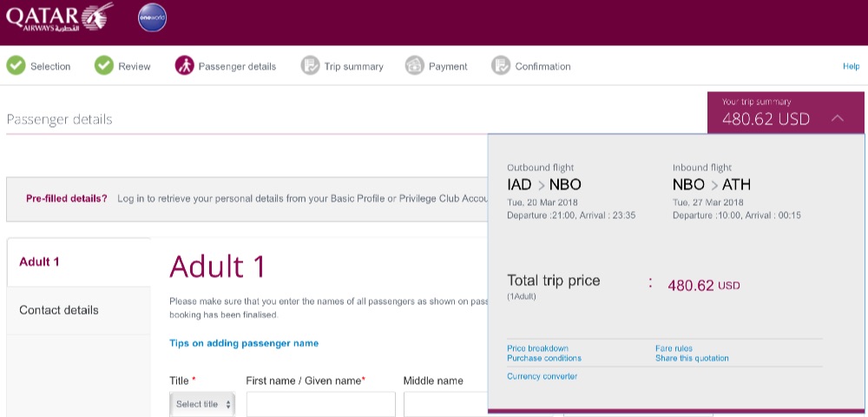Open the Help link
Screen dimensions: 868x417
pos(851,67)
